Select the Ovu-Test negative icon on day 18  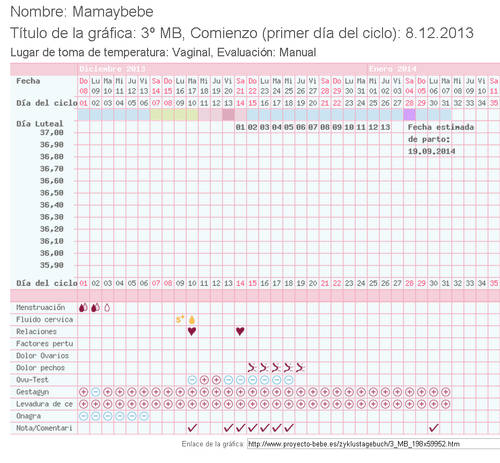click(x=289, y=380)
